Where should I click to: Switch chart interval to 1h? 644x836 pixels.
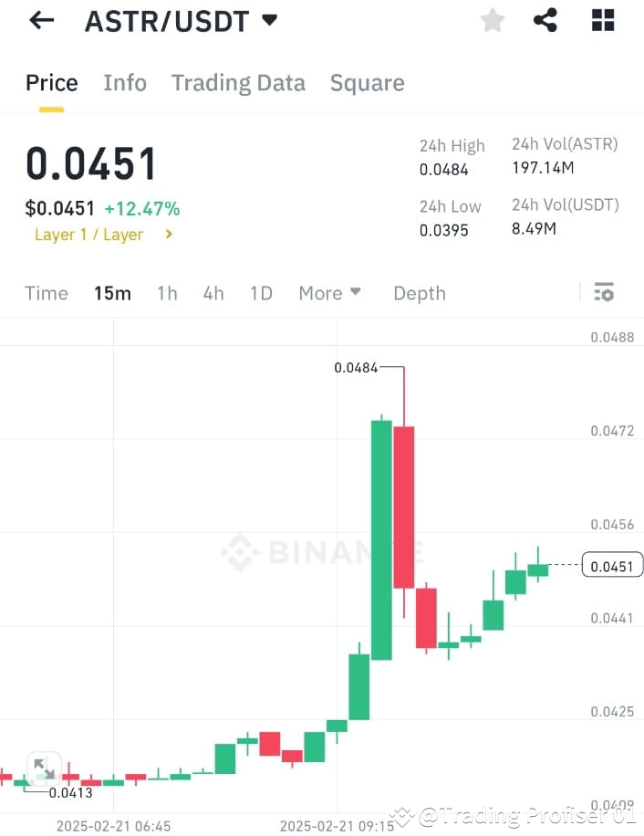(167, 293)
